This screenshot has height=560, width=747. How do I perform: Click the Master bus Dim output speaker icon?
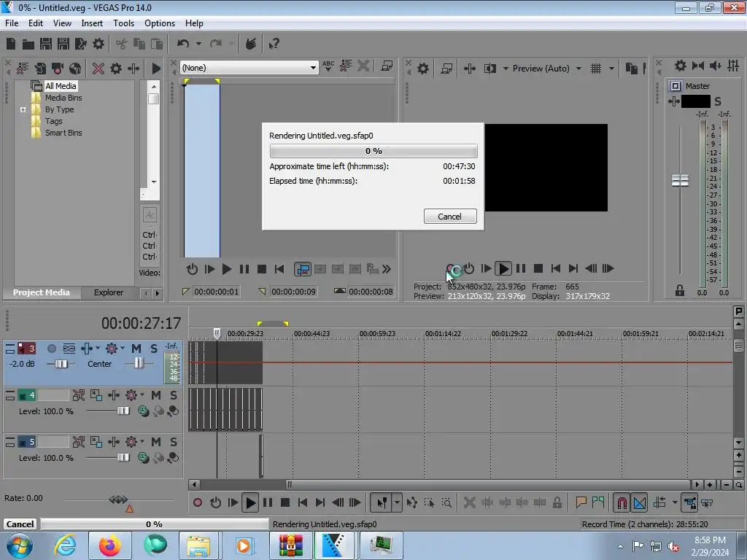(x=716, y=66)
